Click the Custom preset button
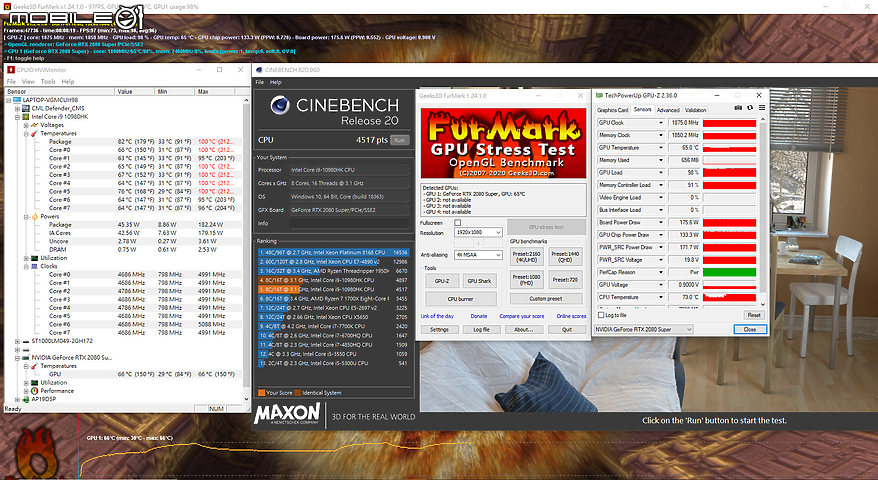 546,299
